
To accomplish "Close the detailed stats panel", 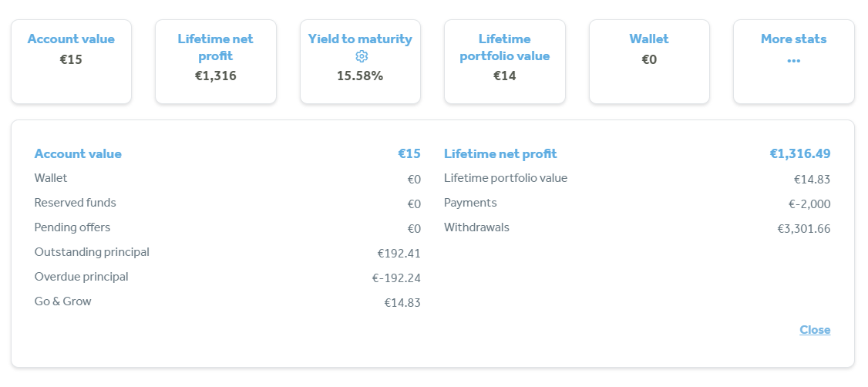I will (x=815, y=330).
